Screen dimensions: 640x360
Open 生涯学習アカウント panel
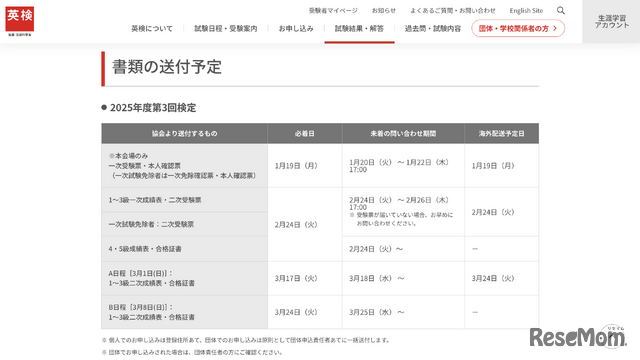(x=611, y=22)
